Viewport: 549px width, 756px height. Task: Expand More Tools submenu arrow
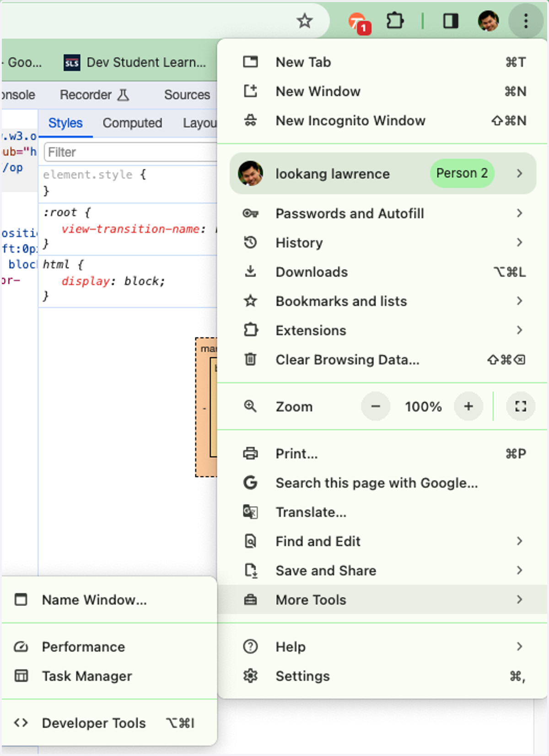pos(519,599)
